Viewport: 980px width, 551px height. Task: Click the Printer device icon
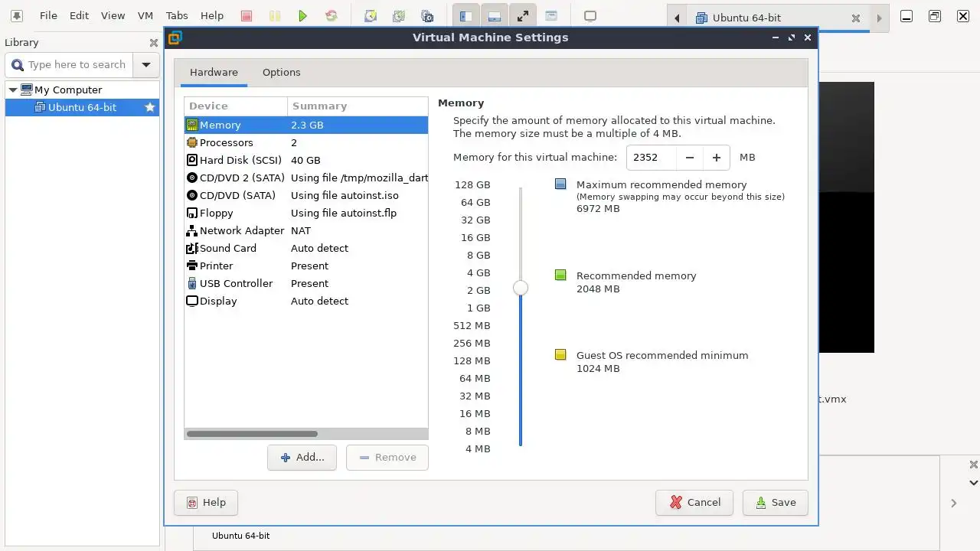click(x=192, y=266)
